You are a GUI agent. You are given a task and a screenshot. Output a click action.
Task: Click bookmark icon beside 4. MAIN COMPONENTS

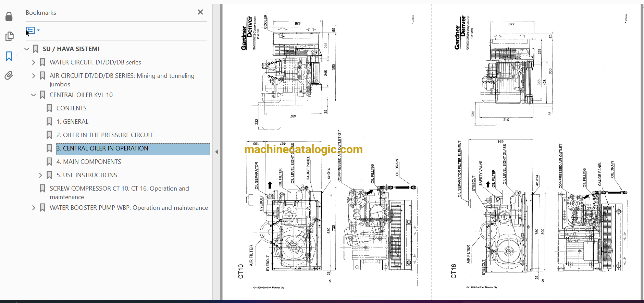[49, 162]
